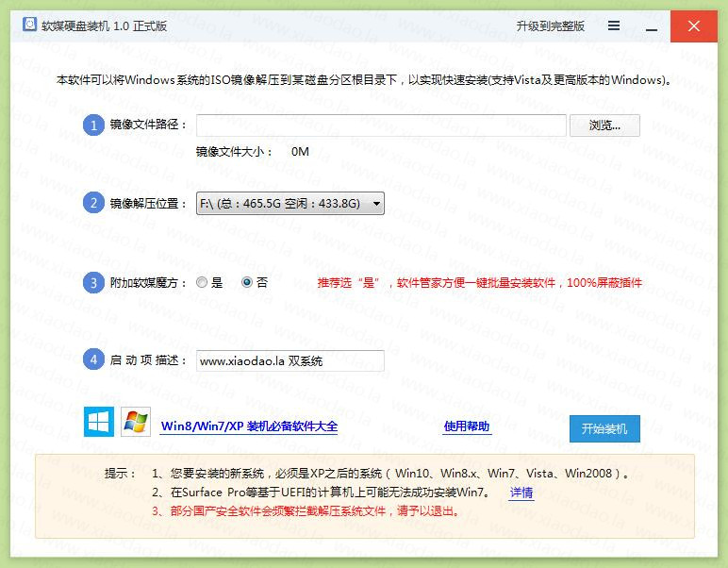Image resolution: width=728 pixels, height=568 pixels.
Task: Click the 镜像文件大小 0M value
Action: (300, 151)
